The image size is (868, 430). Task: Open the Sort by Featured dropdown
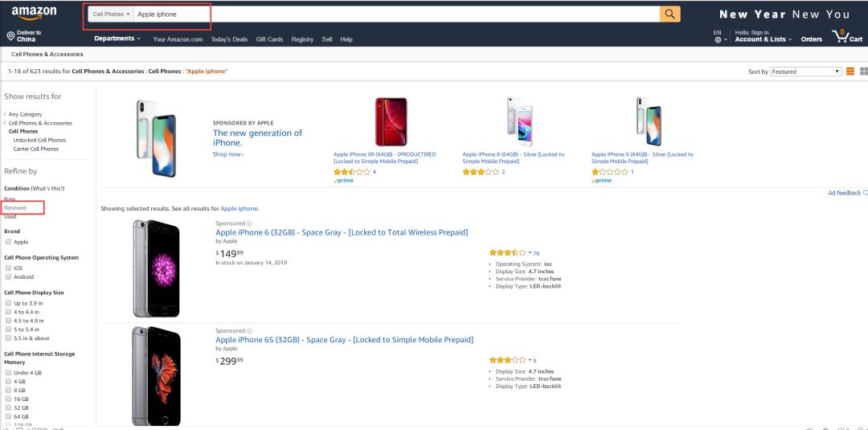click(x=806, y=72)
